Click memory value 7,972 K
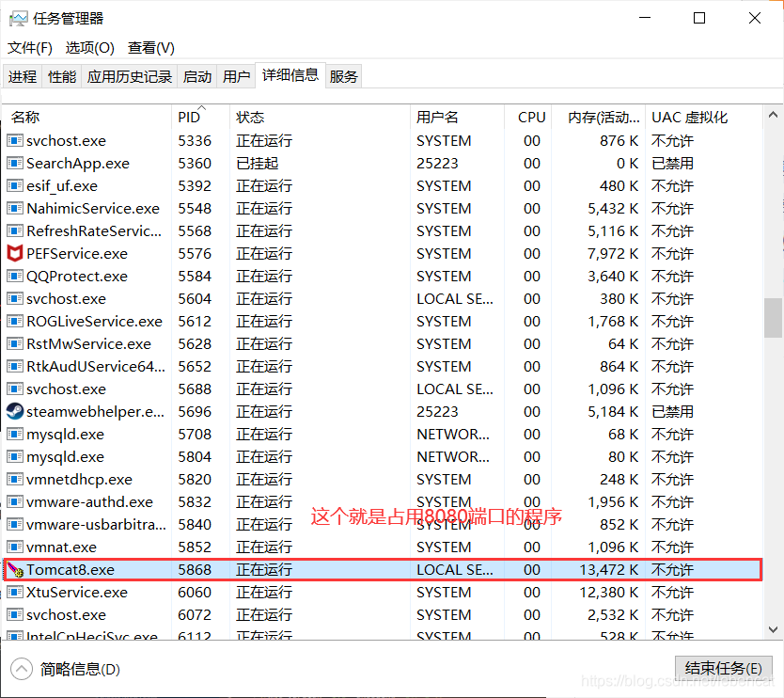This screenshot has height=698, width=784. (613, 254)
